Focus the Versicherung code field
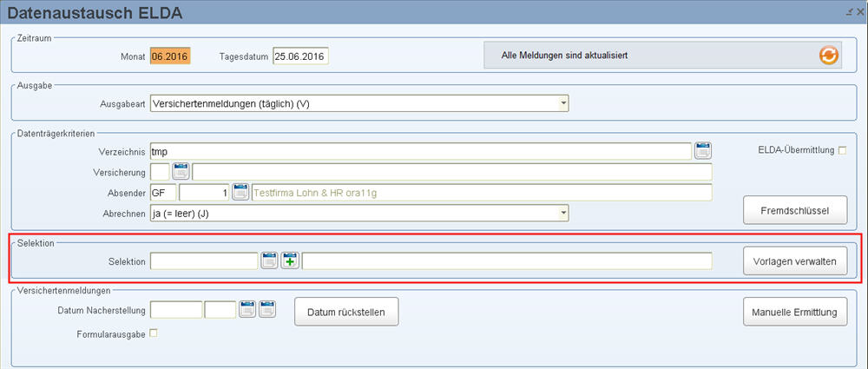This screenshot has width=868, height=369. (160, 172)
